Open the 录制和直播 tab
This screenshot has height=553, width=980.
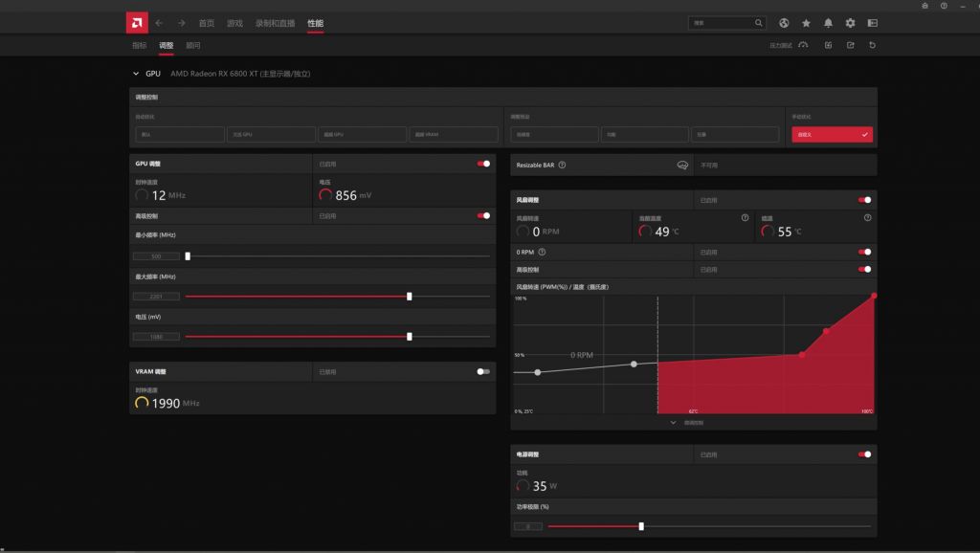pos(275,23)
